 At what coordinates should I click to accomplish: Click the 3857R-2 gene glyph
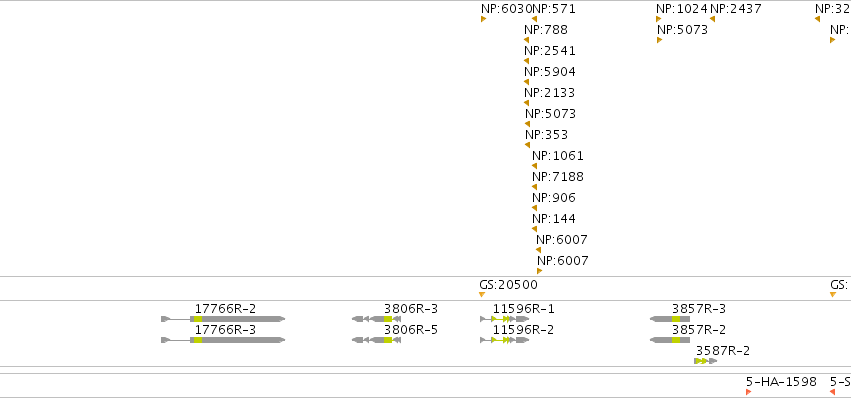coord(670,340)
